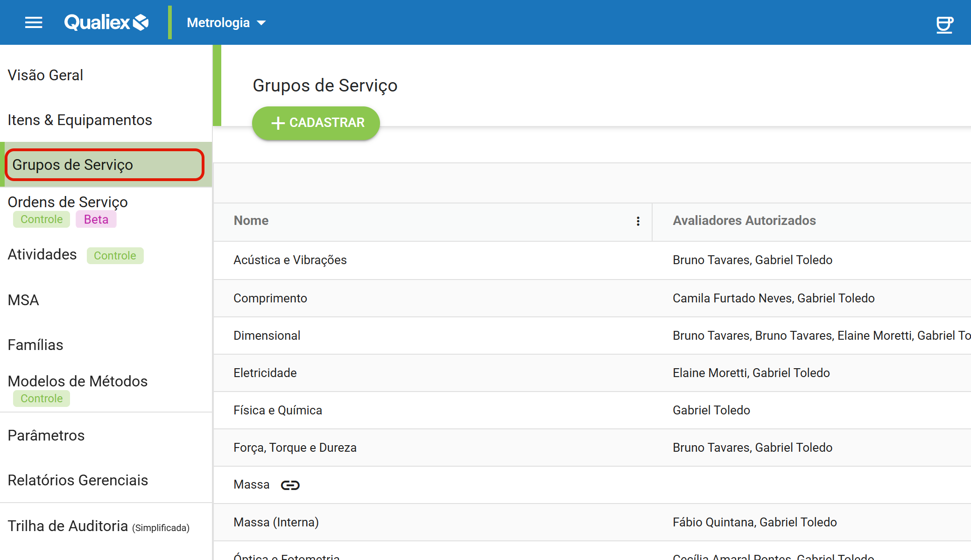Open Relatórios Gerenciais
Screen dimensions: 971x560
click(78, 480)
